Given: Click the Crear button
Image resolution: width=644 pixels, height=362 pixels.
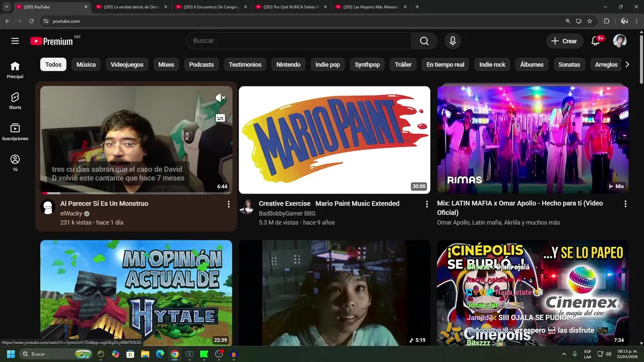Looking at the screenshot, I should pyautogui.click(x=565, y=41).
